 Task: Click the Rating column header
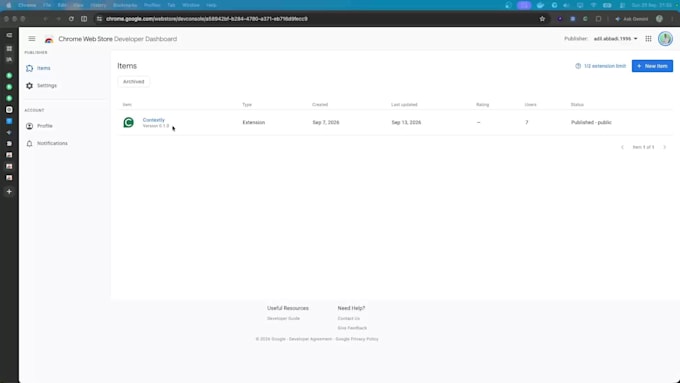[482, 105]
